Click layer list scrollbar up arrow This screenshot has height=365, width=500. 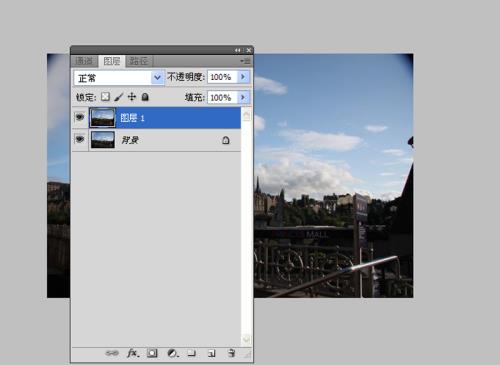246,115
